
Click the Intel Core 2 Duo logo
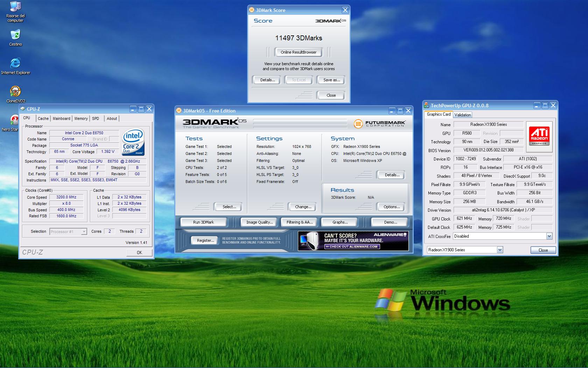point(133,142)
